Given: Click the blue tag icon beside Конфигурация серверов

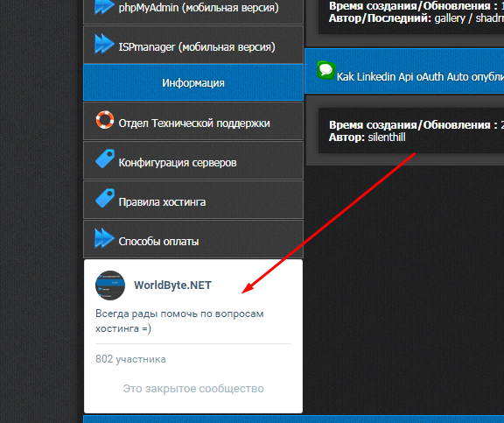Looking at the screenshot, I should click(x=105, y=159).
